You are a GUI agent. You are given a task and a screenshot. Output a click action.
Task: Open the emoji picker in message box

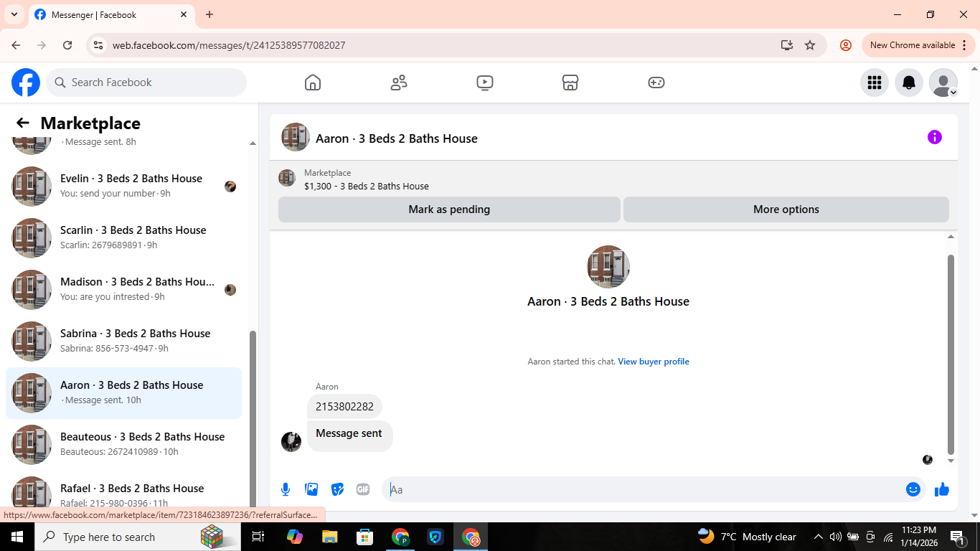click(x=913, y=489)
